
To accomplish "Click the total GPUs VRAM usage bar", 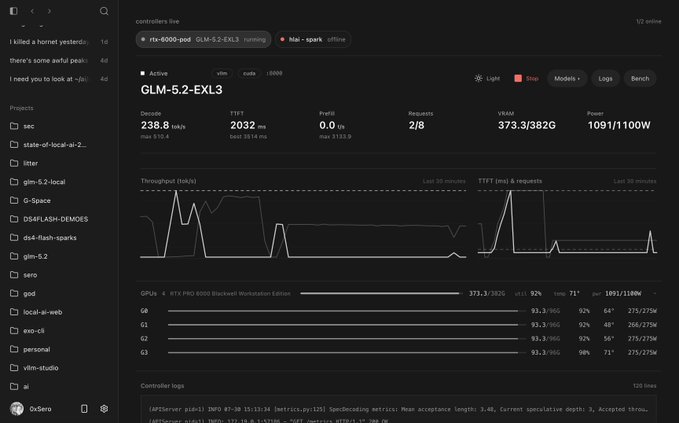I will click(380, 294).
